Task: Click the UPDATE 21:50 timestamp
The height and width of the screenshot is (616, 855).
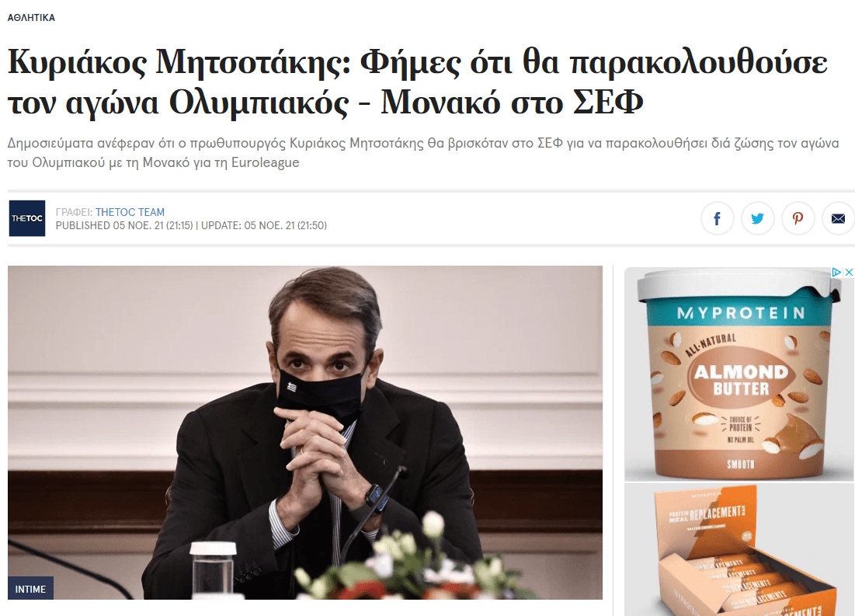Action: click(264, 225)
